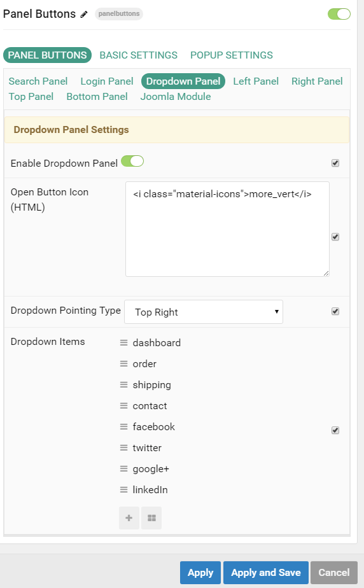Click inside the Open Button Icon HTML textarea

click(228, 229)
